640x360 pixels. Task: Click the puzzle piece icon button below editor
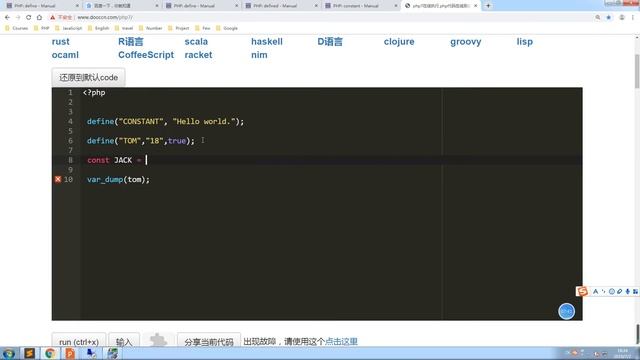pyautogui.click(x=158, y=340)
